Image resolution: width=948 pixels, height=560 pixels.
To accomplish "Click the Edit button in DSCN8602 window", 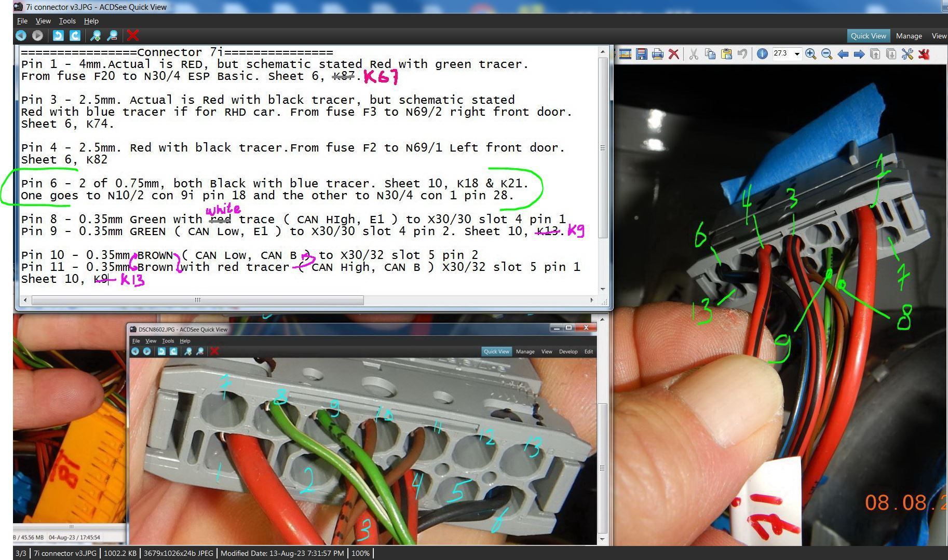I will click(588, 351).
